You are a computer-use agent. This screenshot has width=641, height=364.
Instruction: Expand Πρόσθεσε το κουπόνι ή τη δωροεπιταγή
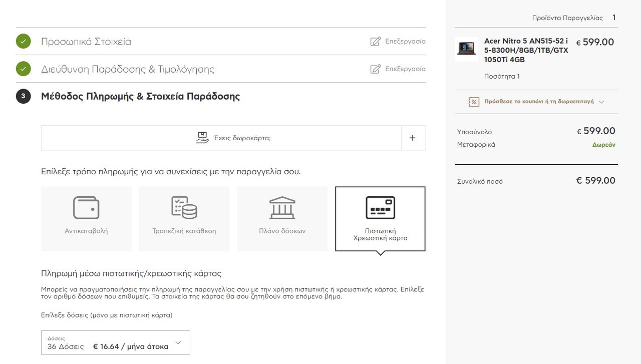click(x=536, y=102)
